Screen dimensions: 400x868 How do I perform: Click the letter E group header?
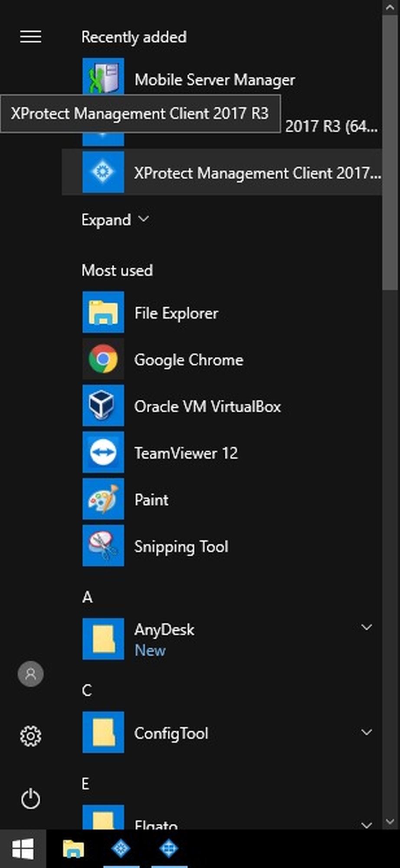[85, 784]
